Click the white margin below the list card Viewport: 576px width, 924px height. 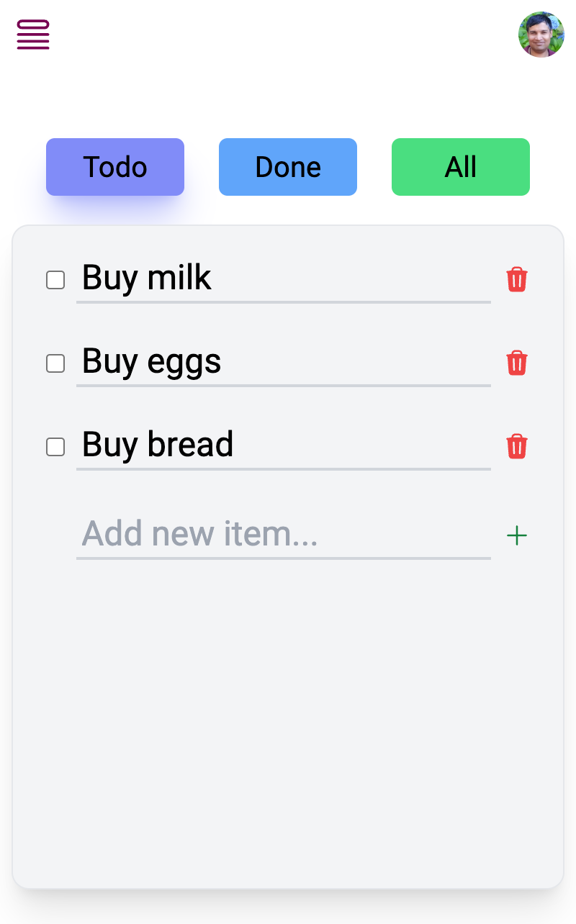(x=288, y=908)
